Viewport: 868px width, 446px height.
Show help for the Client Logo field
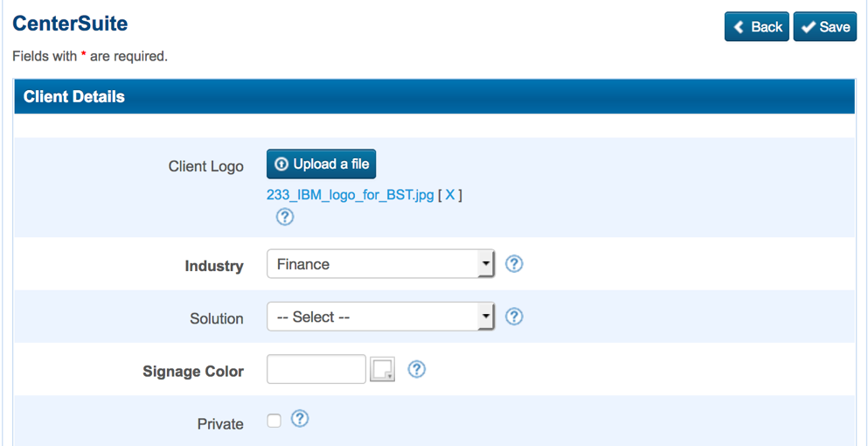[285, 217]
